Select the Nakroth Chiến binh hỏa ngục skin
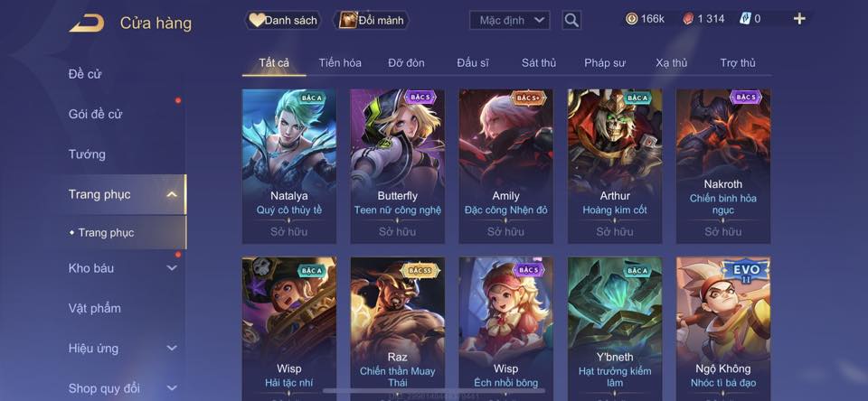This screenshot has width=868, height=401. pos(723,166)
